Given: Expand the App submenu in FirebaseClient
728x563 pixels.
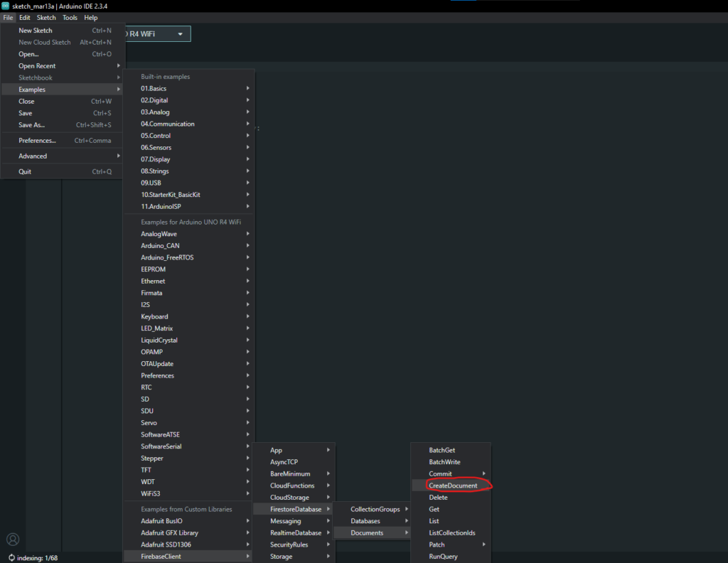Looking at the screenshot, I should [294, 450].
